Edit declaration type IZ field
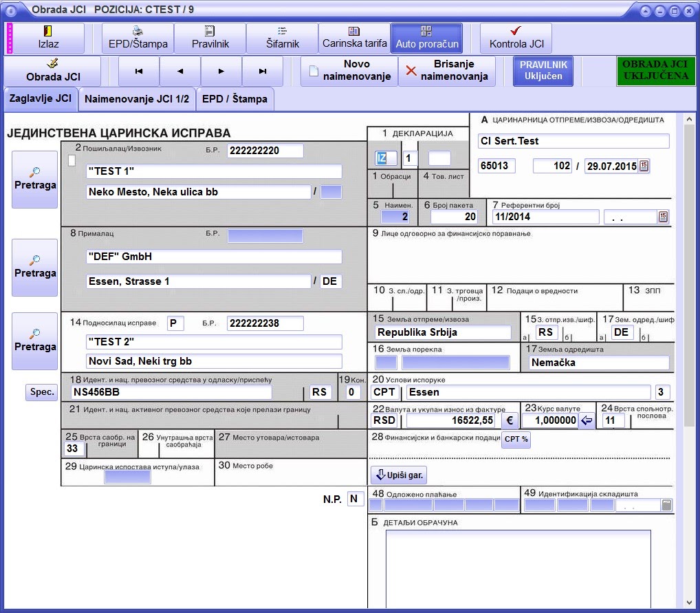Screen dimensions: 700x613 click(386, 158)
